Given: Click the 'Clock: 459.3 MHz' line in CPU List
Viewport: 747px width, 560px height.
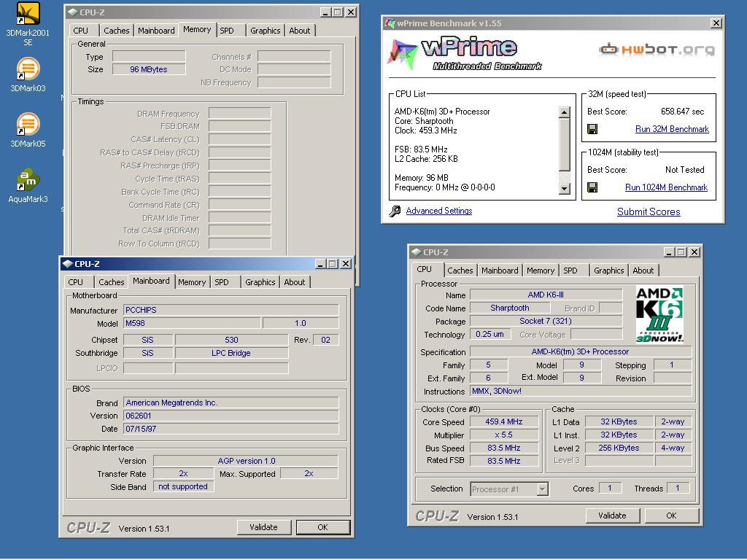Looking at the screenshot, I should (x=425, y=131).
